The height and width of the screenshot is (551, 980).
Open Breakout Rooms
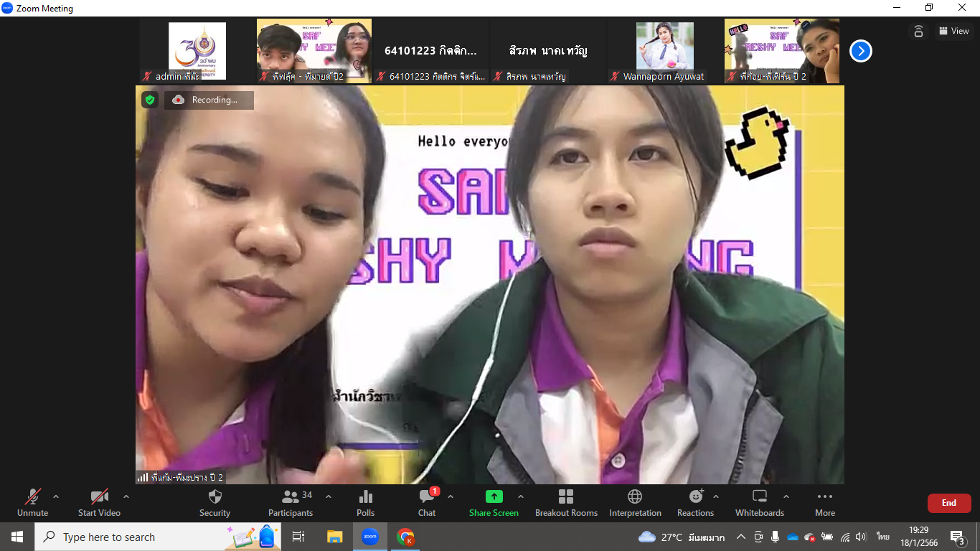point(566,502)
